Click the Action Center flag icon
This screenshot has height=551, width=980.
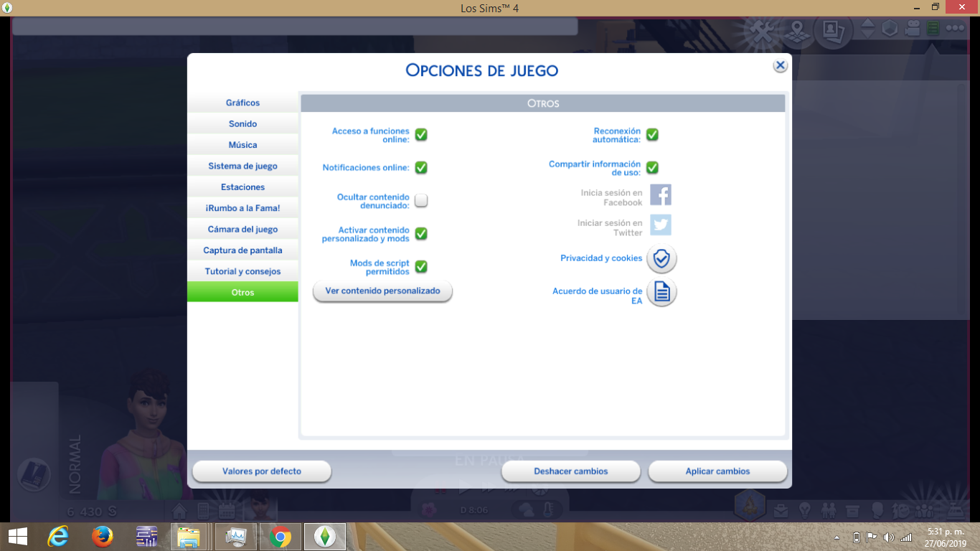(872, 537)
